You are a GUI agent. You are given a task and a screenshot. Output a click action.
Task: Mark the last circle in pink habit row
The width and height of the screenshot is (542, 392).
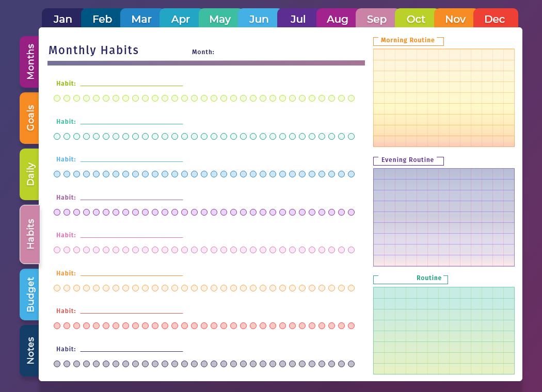pos(351,250)
